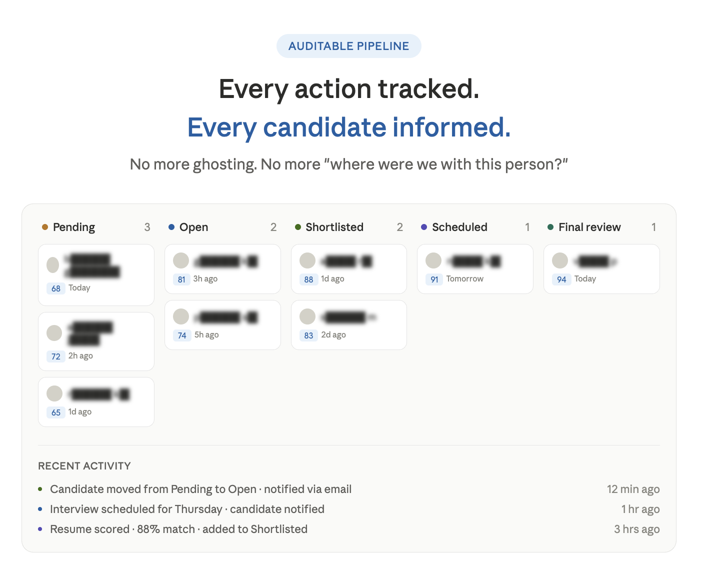Select the orange dot beside Pending

pos(45,227)
